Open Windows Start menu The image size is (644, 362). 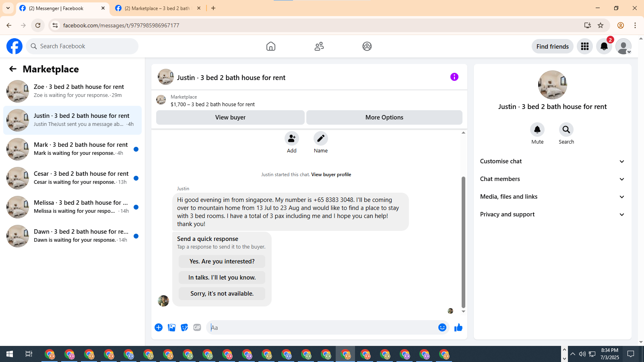(10, 354)
